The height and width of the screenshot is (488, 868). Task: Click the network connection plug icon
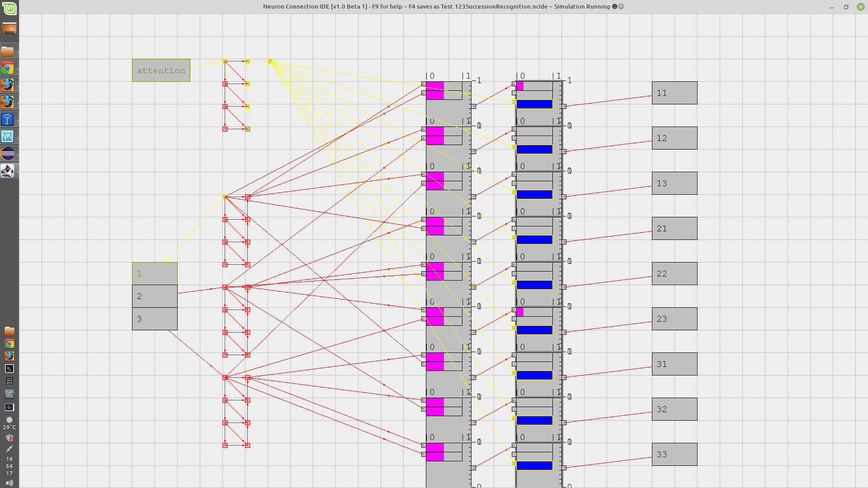[x=9, y=449]
